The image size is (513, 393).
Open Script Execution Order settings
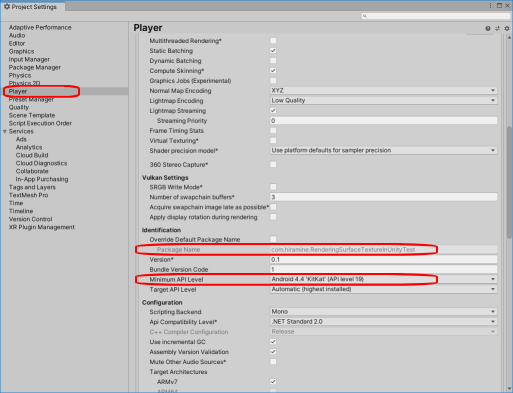[x=40, y=123]
